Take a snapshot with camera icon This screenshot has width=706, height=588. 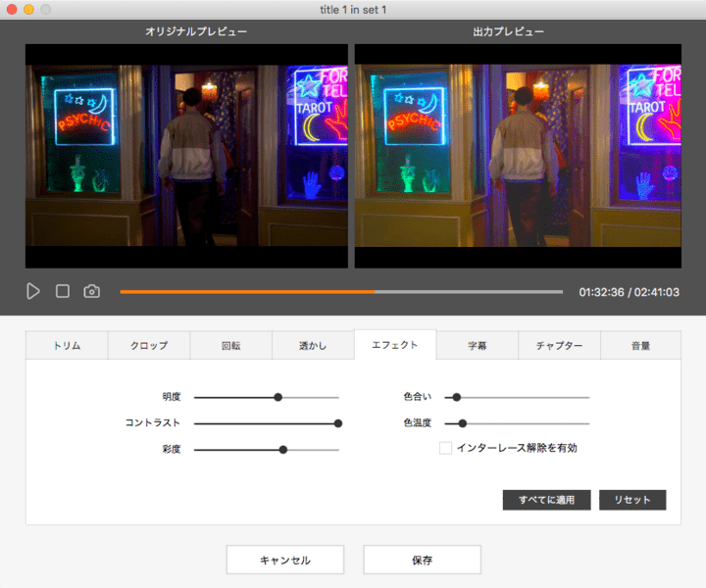pos(91,291)
